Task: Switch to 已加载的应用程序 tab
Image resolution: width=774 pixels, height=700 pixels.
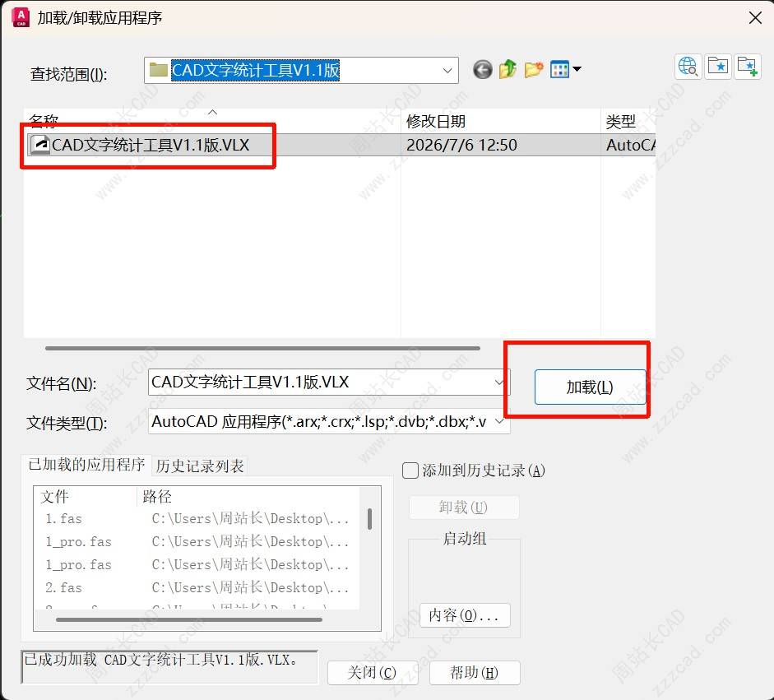Action: (86, 465)
